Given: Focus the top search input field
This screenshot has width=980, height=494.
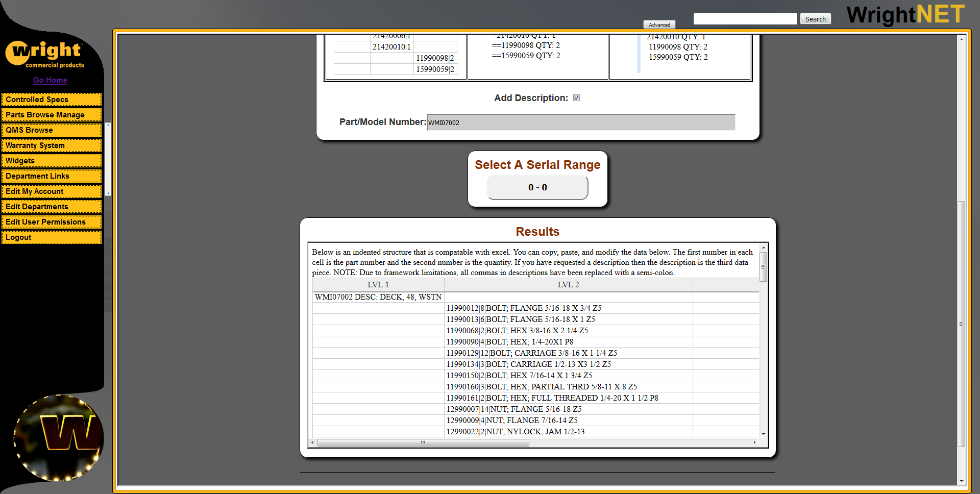Looking at the screenshot, I should coord(745,19).
